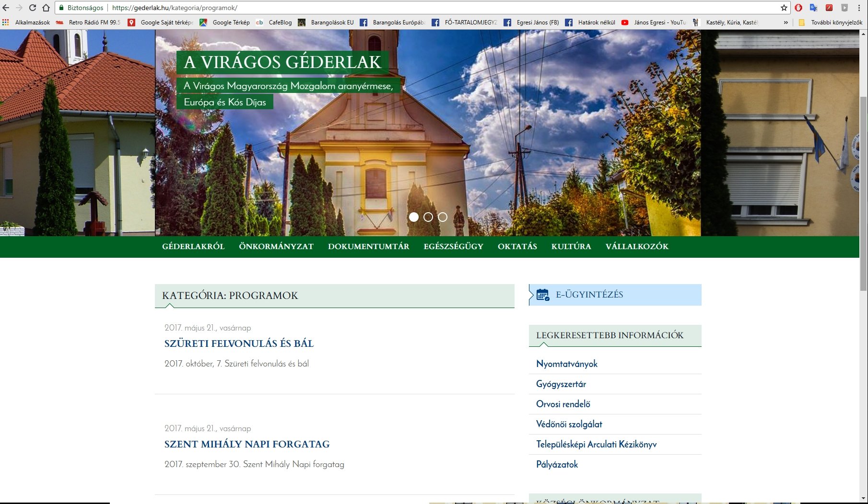The width and height of the screenshot is (868, 504).
Task: Open the Chrome three-dot menu
Action: (x=859, y=8)
